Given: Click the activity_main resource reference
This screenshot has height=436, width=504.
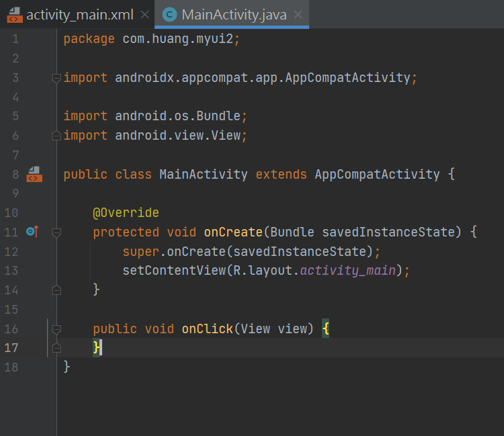Looking at the screenshot, I should 348,271.
